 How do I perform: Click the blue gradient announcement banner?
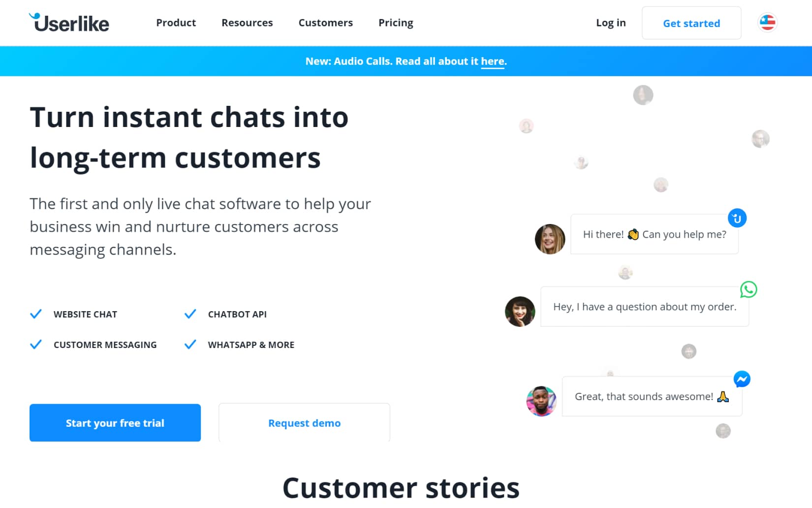(x=406, y=61)
